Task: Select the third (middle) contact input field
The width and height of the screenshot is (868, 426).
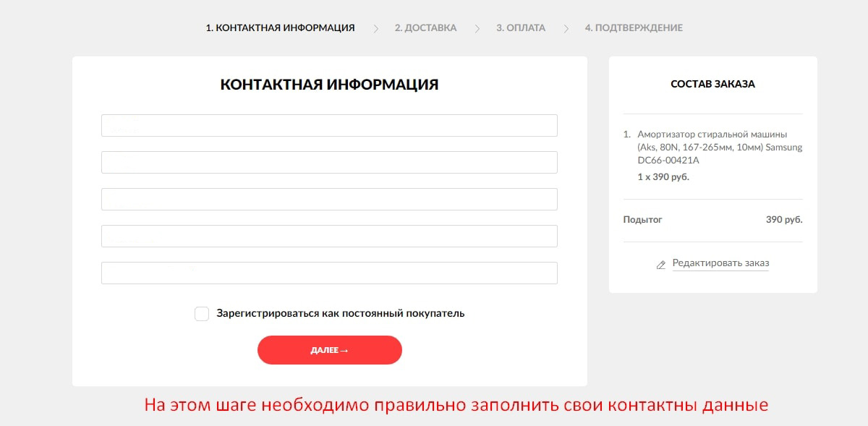Action: point(329,199)
